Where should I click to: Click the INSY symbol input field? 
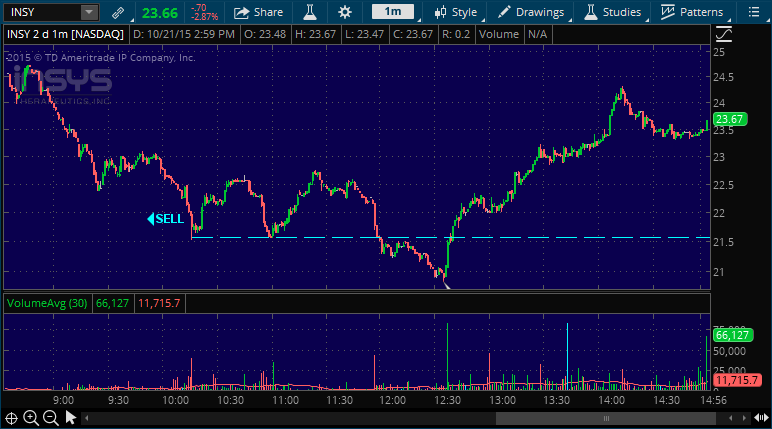coord(40,12)
